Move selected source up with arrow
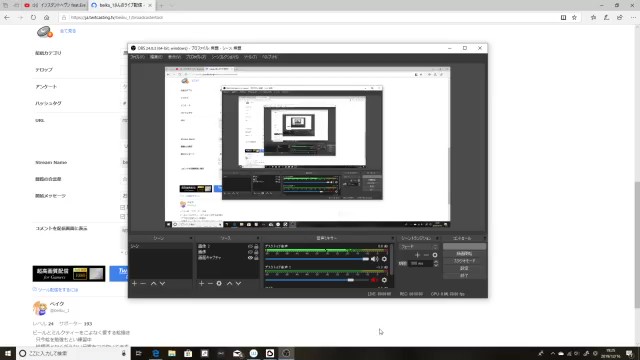The image size is (640, 360). 229,283
